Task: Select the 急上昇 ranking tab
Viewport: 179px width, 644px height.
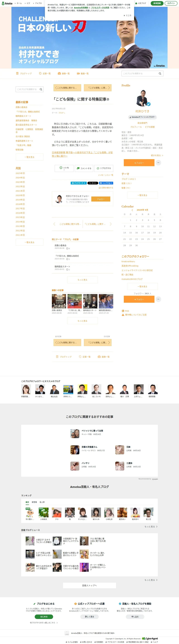Action: click(x=42, y=502)
